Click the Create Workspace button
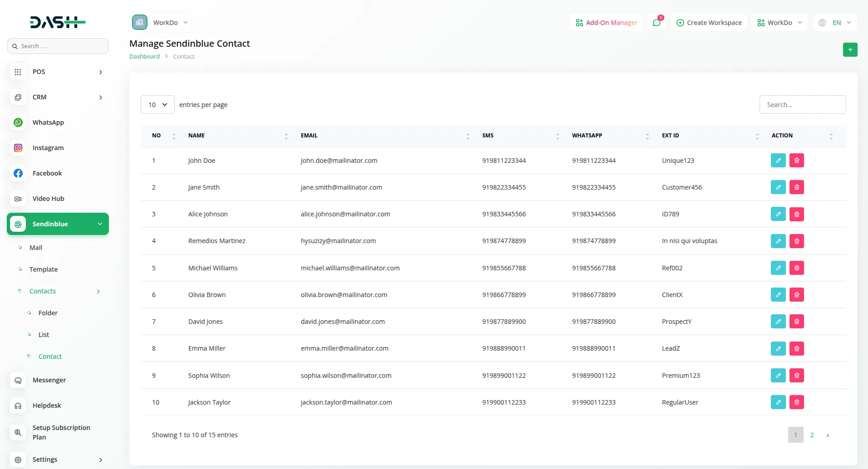 tap(709, 23)
